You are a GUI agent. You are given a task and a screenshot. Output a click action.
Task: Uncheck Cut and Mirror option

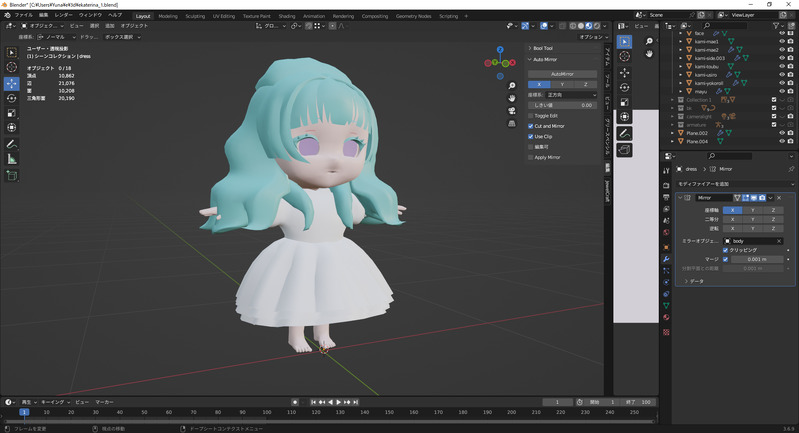[531, 126]
